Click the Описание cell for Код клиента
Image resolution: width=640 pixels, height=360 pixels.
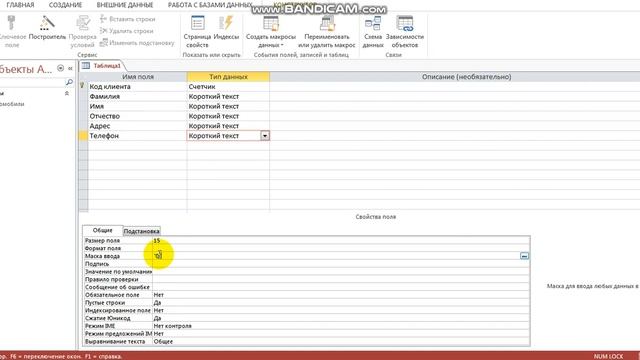(455, 87)
